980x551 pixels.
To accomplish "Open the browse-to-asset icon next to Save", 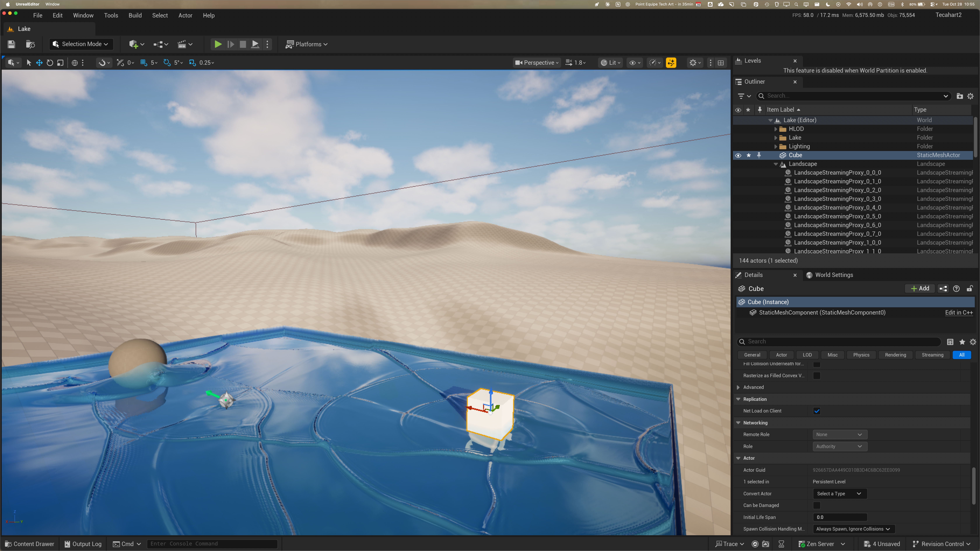I will pyautogui.click(x=30, y=44).
